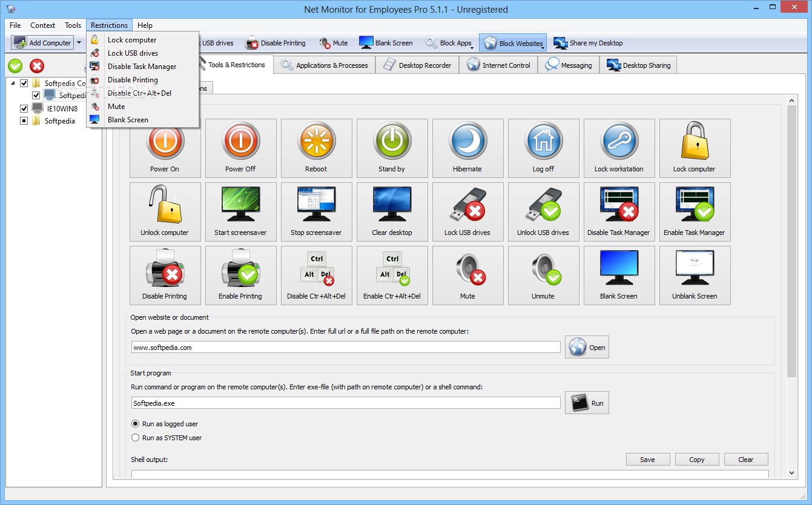
Task: Choose Blank Screen from Restrictions menu
Action: tap(143, 120)
